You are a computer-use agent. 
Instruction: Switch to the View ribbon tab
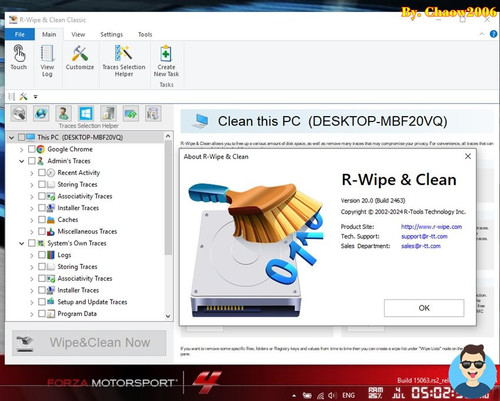[78, 34]
